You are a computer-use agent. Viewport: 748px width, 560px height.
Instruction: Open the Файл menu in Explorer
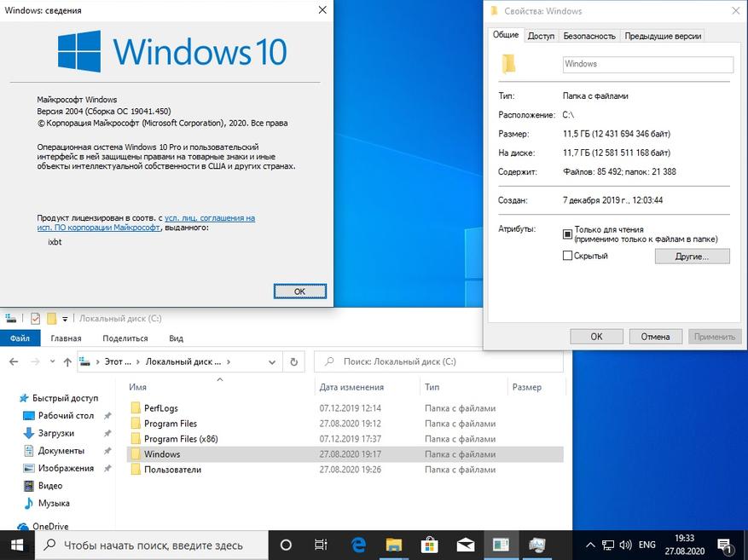point(20,338)
